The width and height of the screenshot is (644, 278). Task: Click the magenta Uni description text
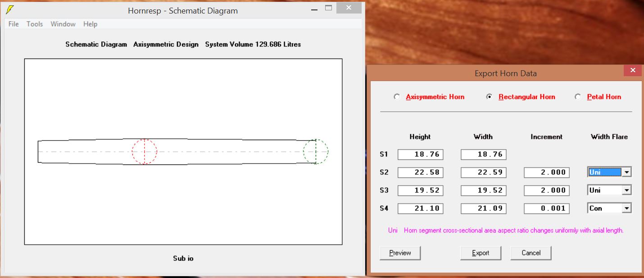[x=506, y=230]
